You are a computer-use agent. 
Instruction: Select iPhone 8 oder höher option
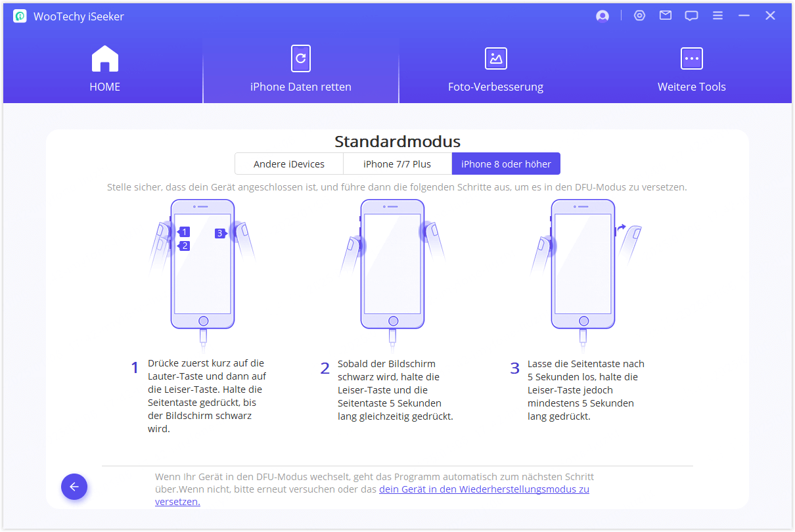pyautogui.click(x=506, y=164)
